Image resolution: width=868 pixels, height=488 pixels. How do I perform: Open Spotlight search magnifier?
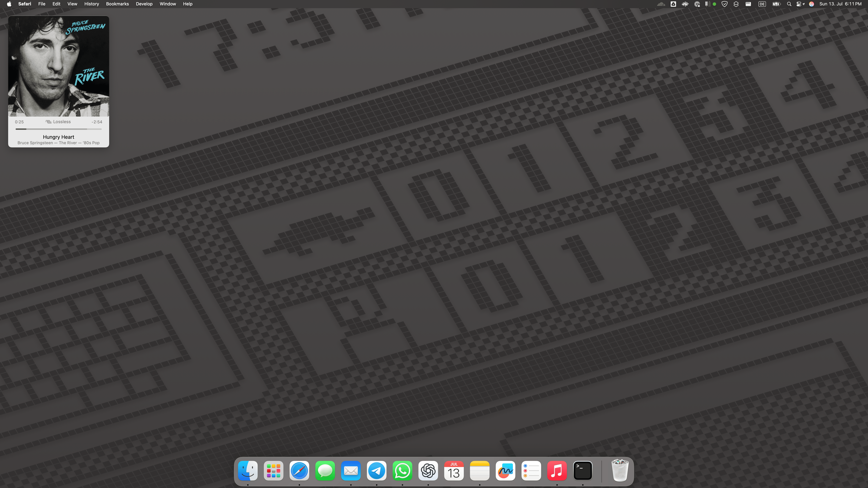(x=789, y=4)
